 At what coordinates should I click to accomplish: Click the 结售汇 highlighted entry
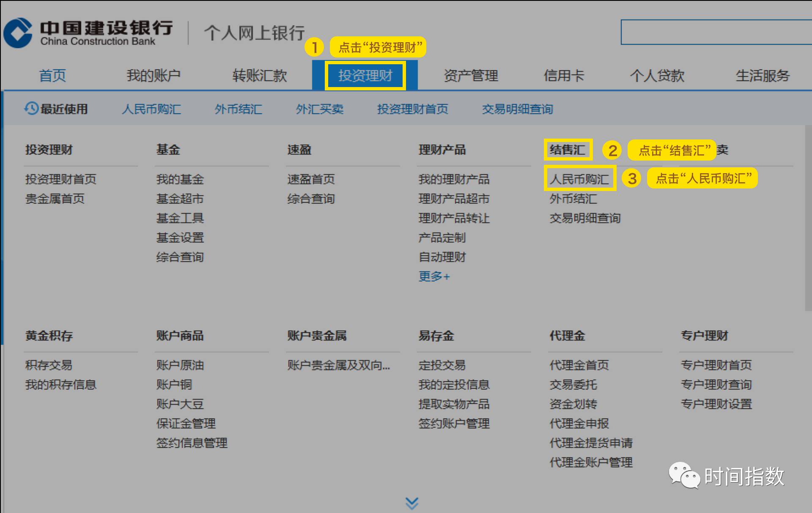click(x=568, y=150)
